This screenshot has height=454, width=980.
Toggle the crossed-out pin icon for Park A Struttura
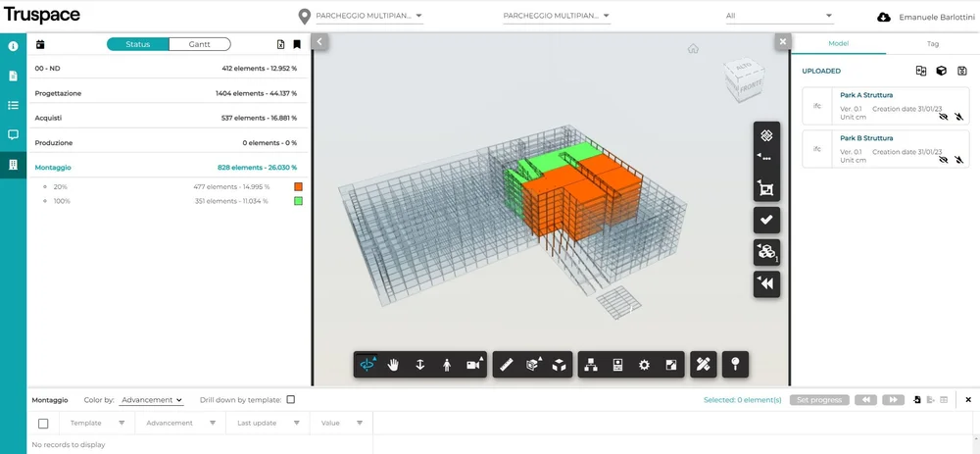click(x=958, y=117)
